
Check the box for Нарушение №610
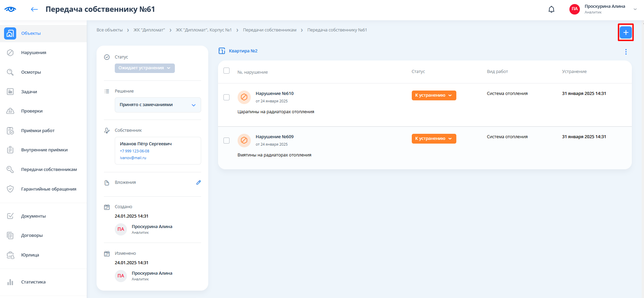click(x=226, y=97)
